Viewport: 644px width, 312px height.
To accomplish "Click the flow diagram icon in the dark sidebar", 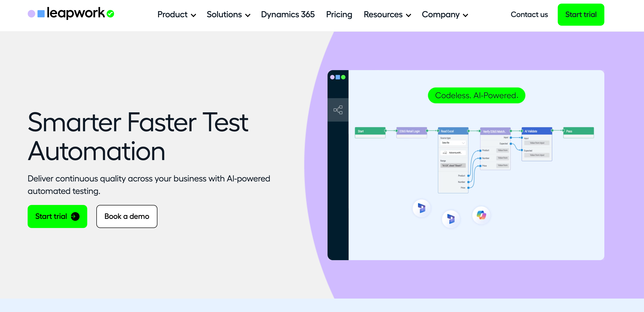I will [x=338, y=110].
